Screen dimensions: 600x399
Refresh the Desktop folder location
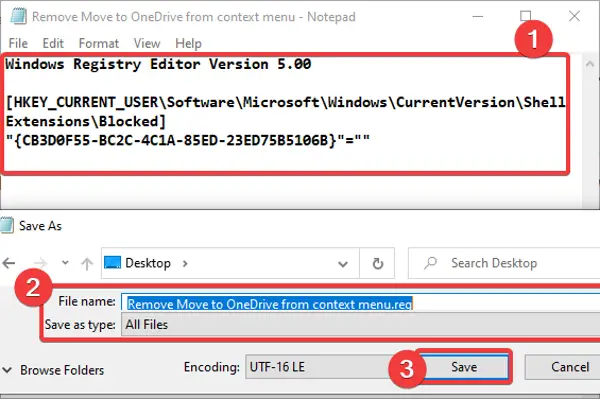(377, 263)
